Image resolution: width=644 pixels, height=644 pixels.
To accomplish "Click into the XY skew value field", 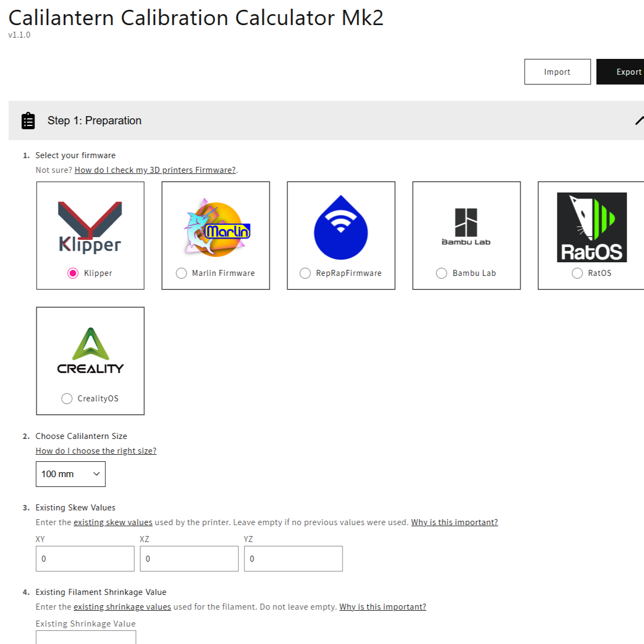I will 85,559.
